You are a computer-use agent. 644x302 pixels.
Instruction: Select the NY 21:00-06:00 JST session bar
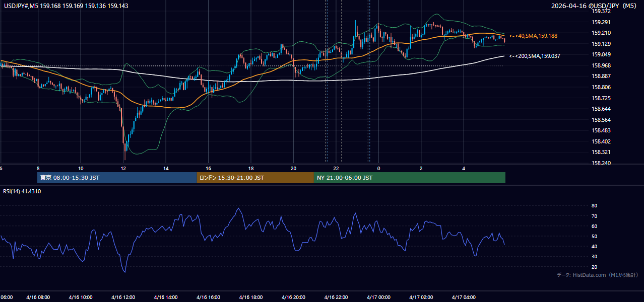tap(410, 178)
